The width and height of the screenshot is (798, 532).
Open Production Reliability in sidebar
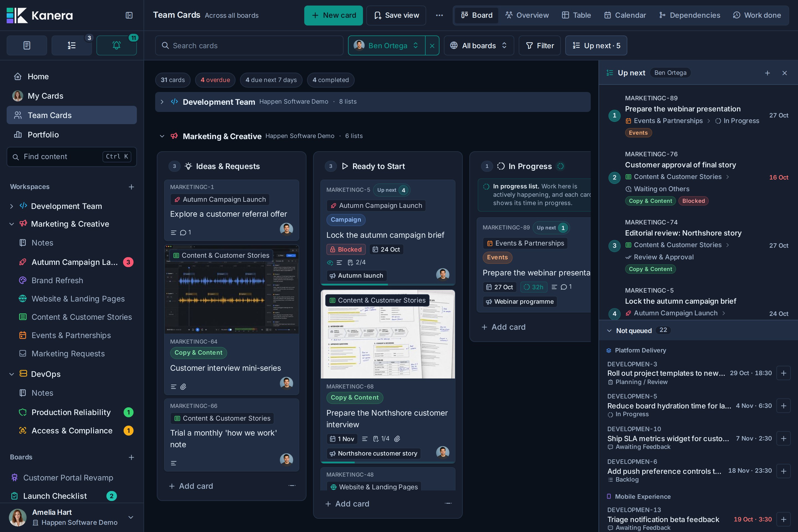71,412
